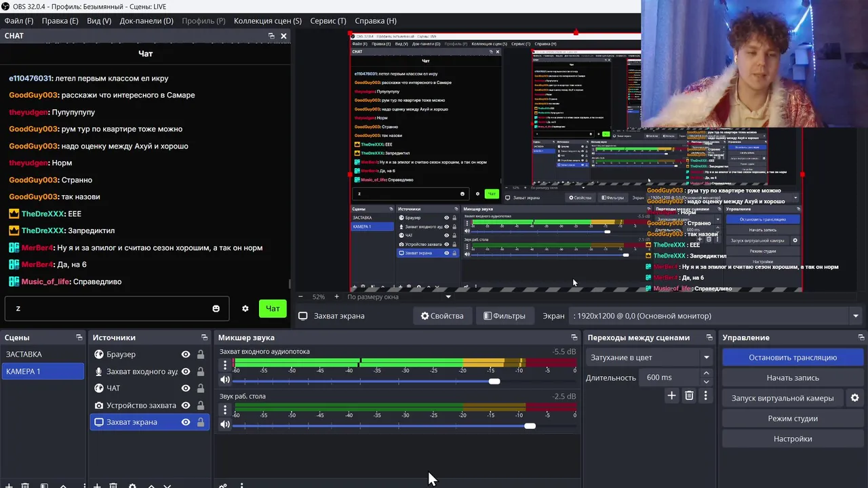Open options menu for Захват входного аудиопотока
This screenshot has height=488, width=868.
[225, 365]
